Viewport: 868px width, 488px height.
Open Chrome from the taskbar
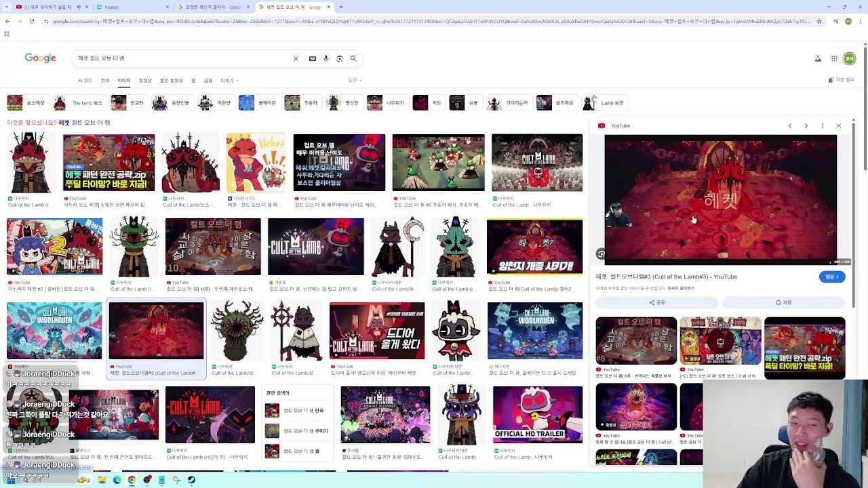coord(132,480)
